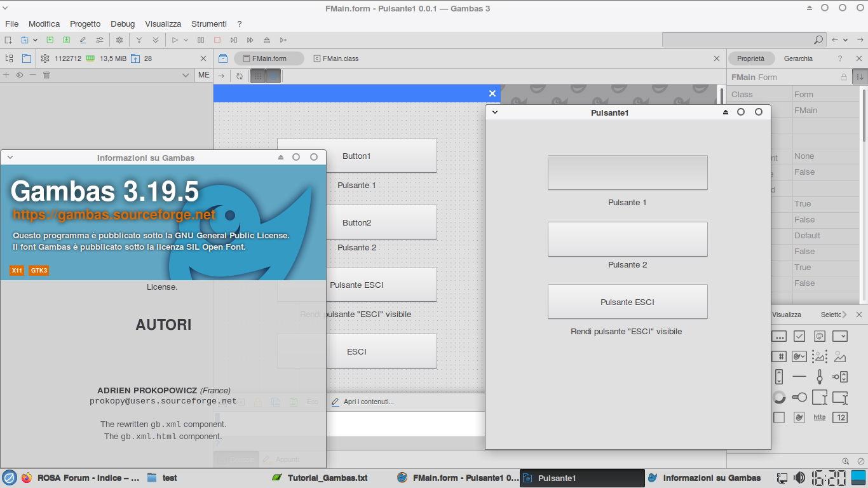868x488 pixels.
Task: Stop the running program with the red square
Action: click(x=217, y=40)
